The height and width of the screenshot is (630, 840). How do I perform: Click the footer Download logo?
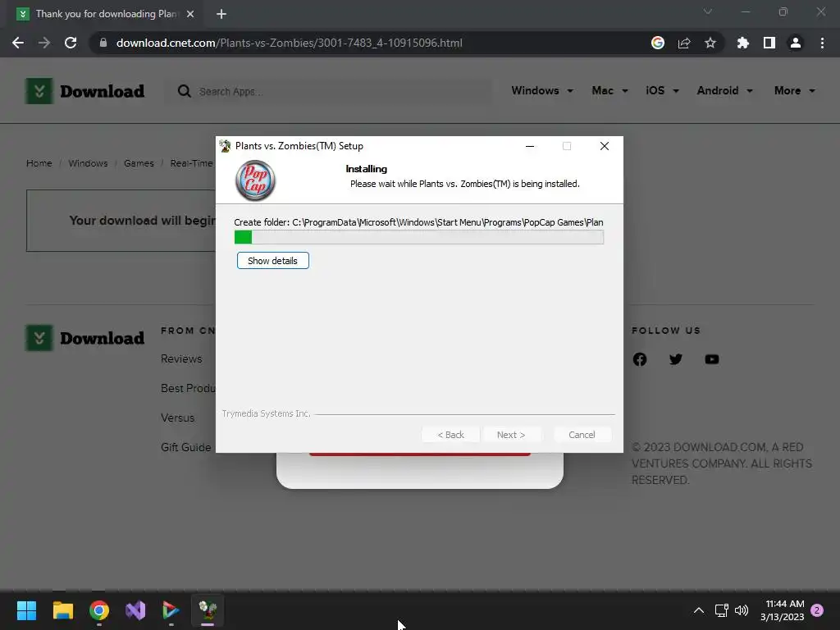[85, 338]
